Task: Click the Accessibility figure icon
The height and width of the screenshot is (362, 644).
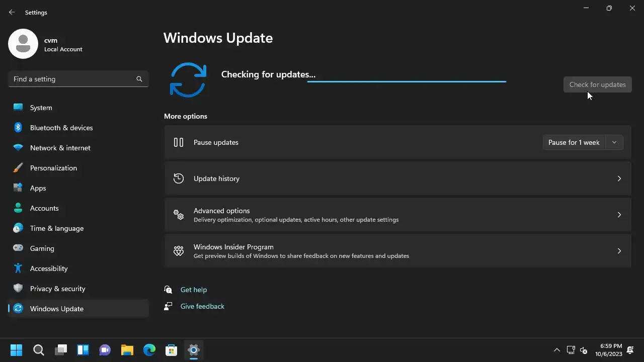Action: tap(18, 268)
